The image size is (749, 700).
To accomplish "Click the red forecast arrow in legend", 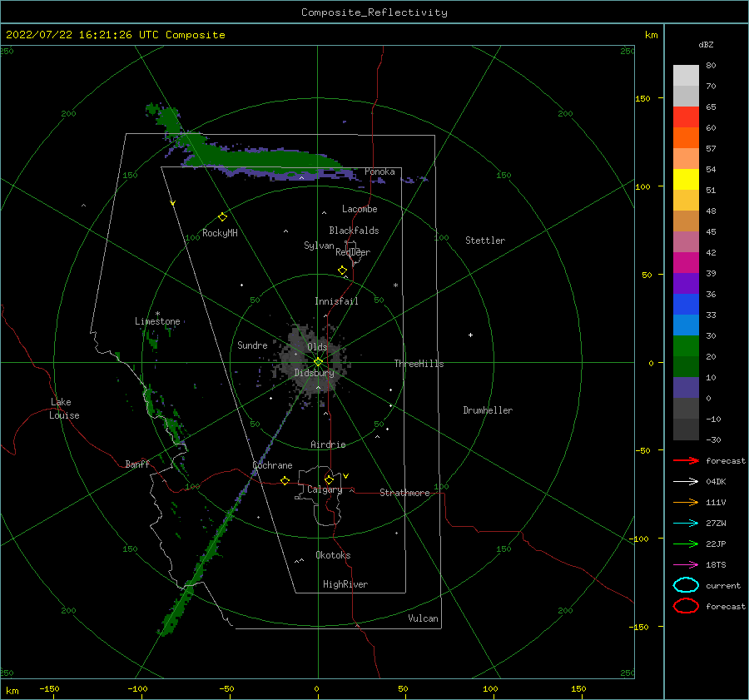I will tap(686, 460).
